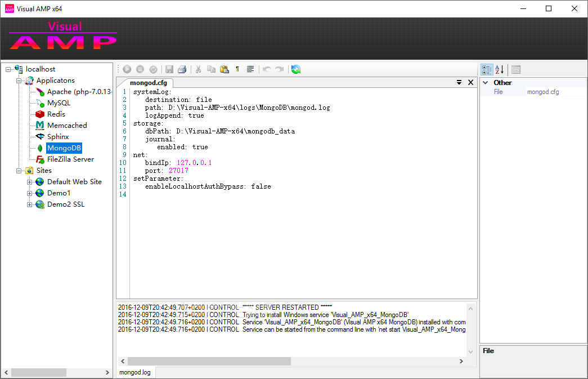Screen dimensions: 588x379
Task: Click the Apache feather icon
Action: coord(40,92)
